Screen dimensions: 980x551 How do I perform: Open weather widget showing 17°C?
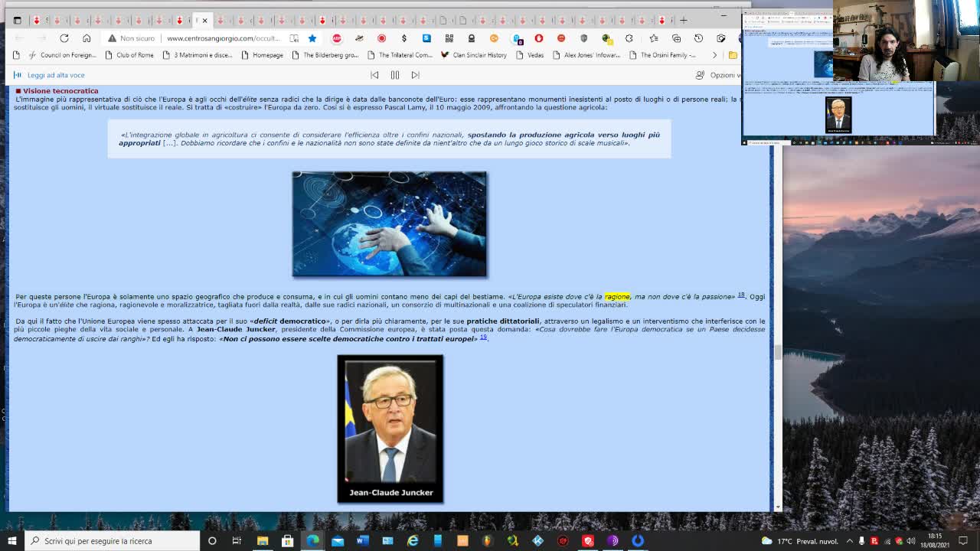tap(799, 541)
